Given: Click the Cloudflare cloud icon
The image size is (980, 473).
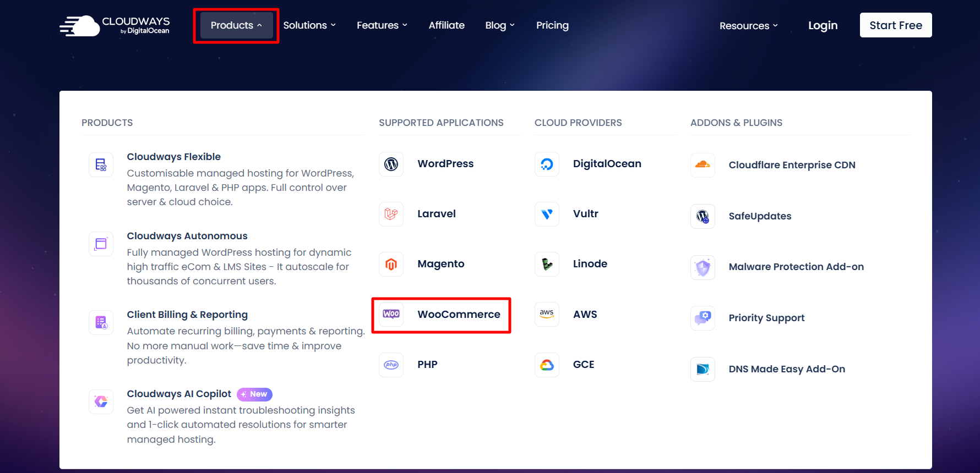Looking at the screenshot, I should [703, 165].
